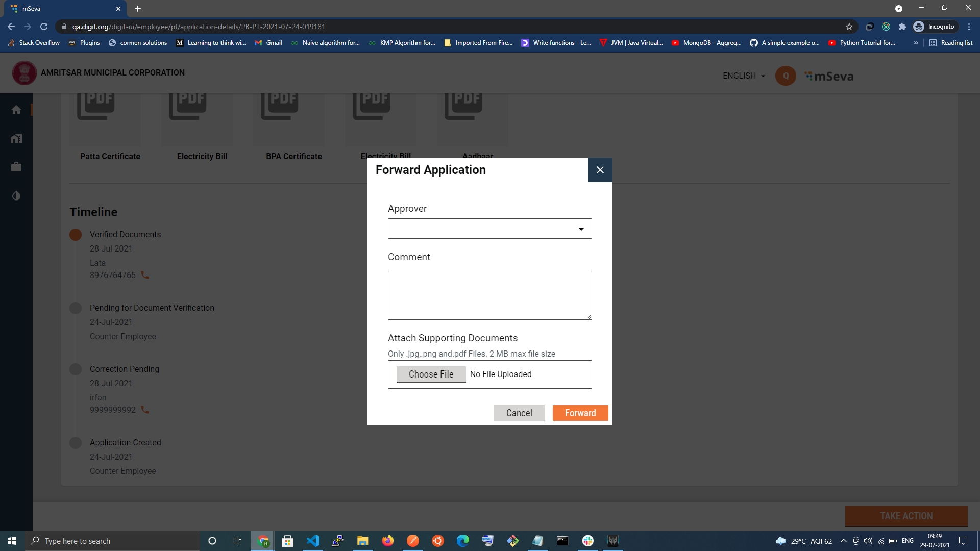Screen dimensions: 980x551
Task: Click the TAKE ACTION button
Action: [906, 516]
